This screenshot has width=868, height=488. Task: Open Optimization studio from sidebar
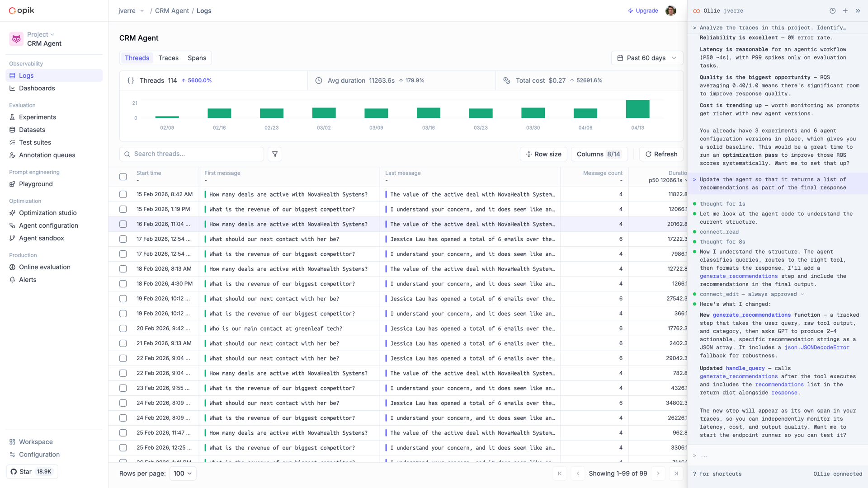[47, 213]
